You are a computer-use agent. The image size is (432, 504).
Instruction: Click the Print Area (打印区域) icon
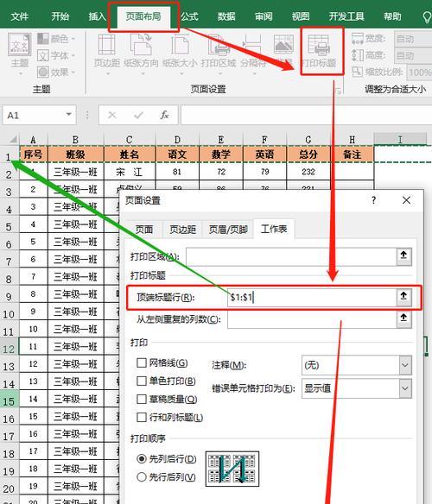(x=219, y=44)
